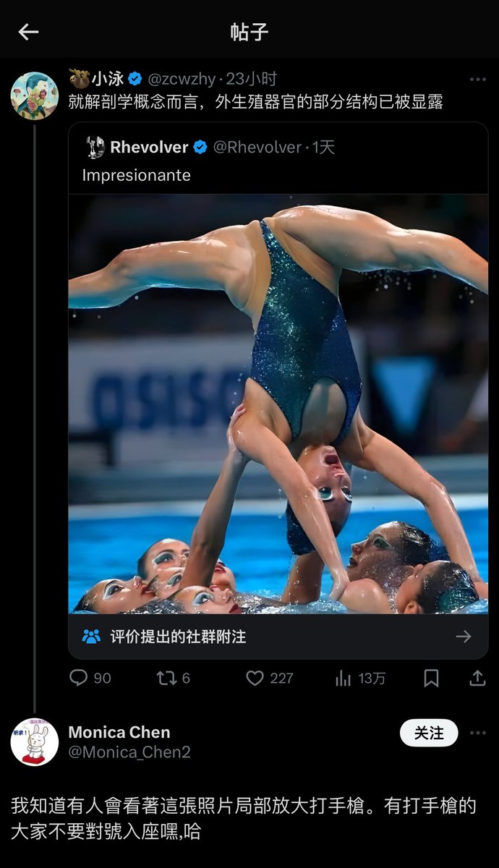This screenshot has width=499, height=868.
Task: Open the @Monica_Chen2 handle
Action: coord(129,752)
